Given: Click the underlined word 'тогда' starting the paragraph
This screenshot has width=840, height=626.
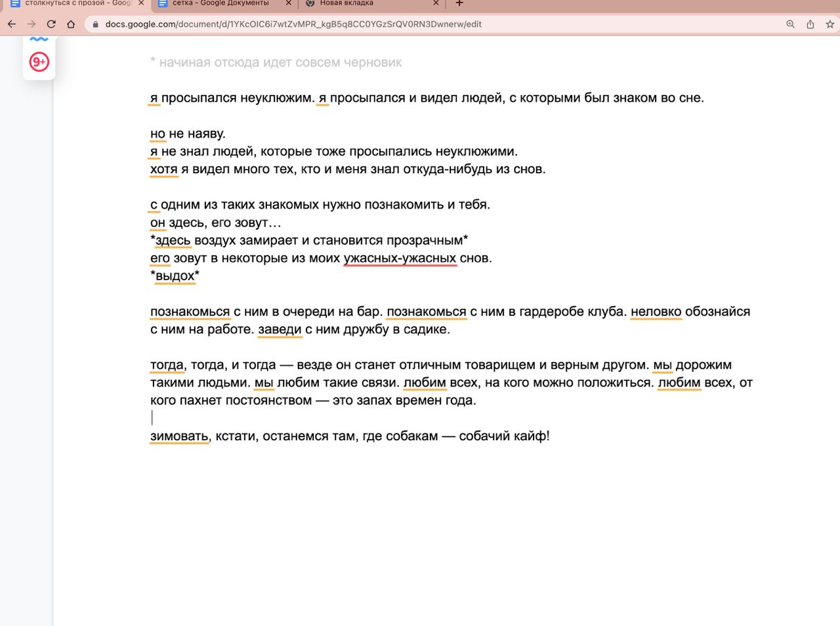Looking at the screenshot, I should (167, 365).
